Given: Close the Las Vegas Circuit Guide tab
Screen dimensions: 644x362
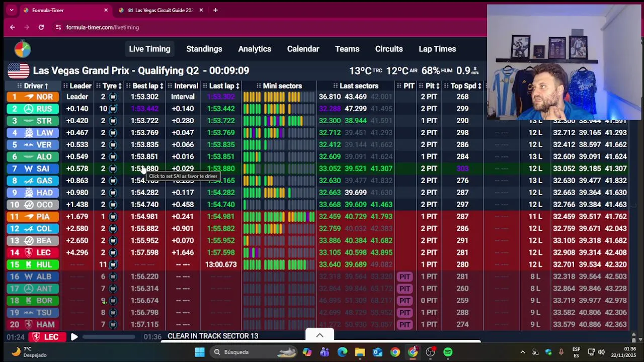Looking at the screenshot, I should 201,10.
